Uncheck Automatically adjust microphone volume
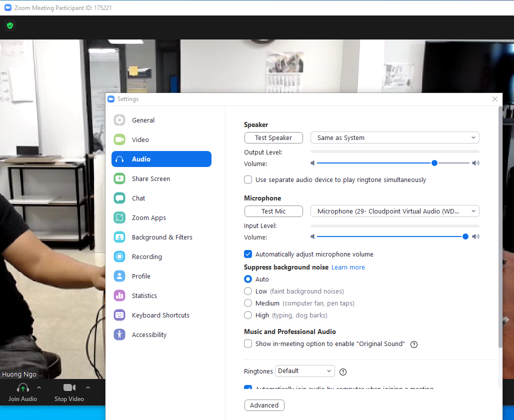 click(248, 254)
